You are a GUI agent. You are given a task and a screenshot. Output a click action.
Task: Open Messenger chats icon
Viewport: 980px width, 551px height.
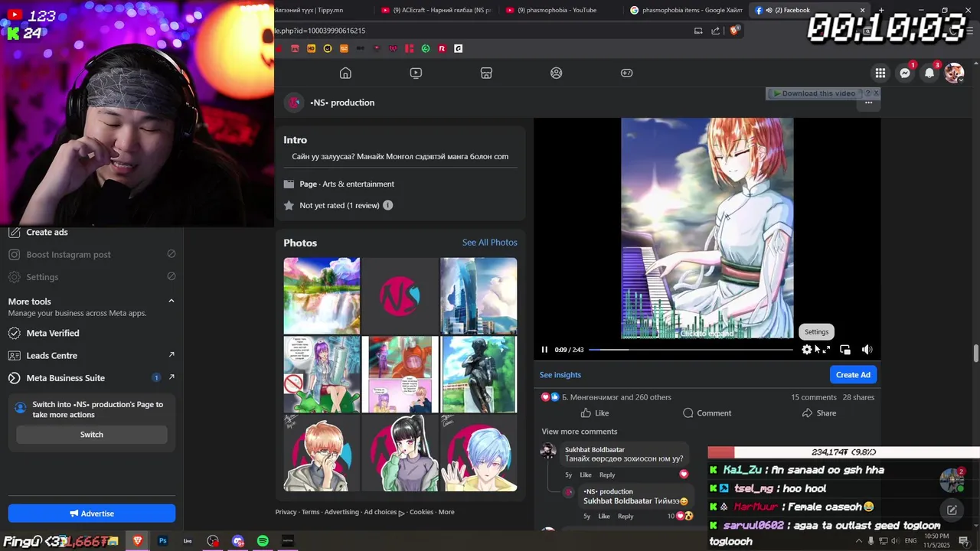click(905, 73)
